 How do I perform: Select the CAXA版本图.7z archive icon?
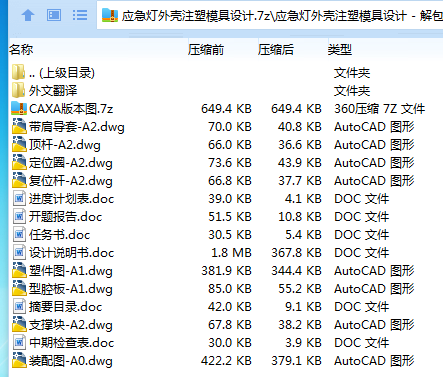[19, 108]
